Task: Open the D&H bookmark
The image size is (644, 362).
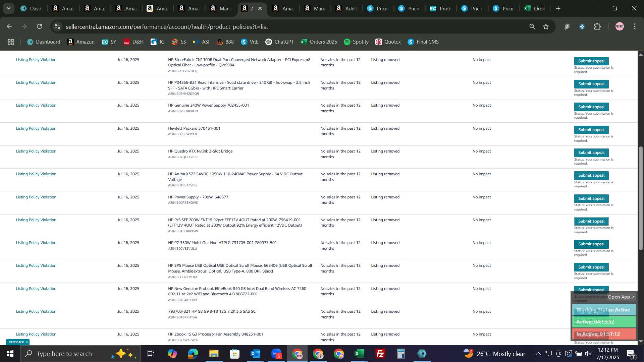Action: (133, 42)
